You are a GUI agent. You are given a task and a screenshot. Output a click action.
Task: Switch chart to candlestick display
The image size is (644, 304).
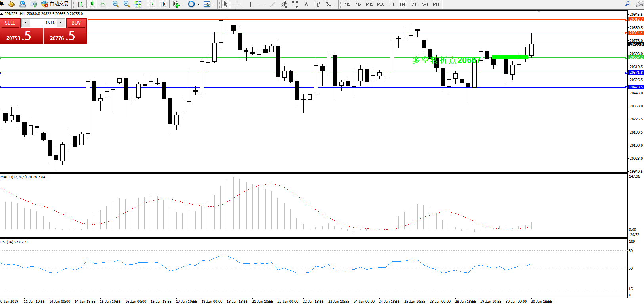(92, 4)
